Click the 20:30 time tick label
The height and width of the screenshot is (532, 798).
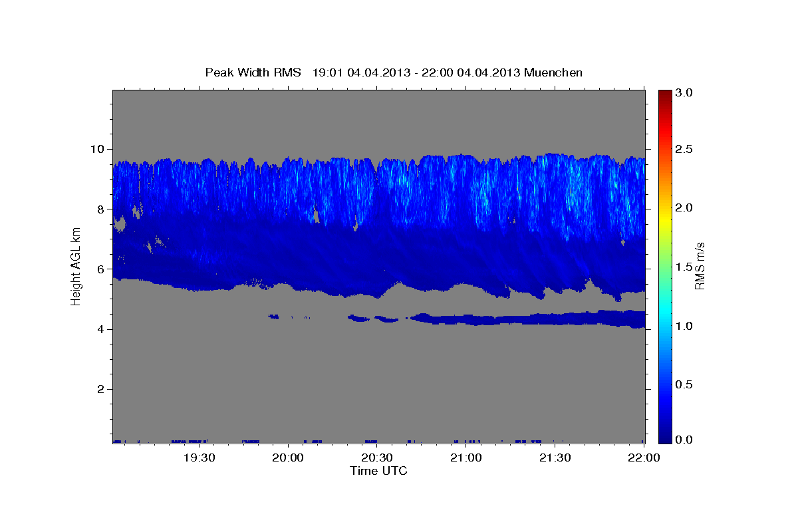pos(377,458)
